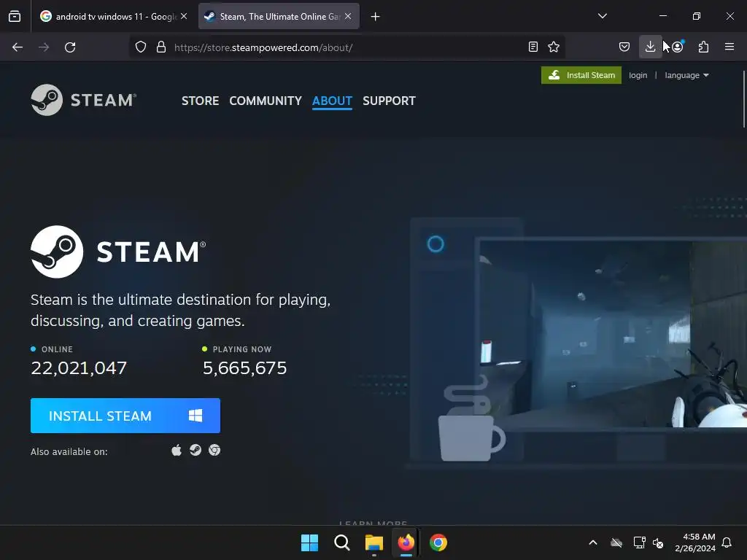View site security padlock info
This screenshot has width=747, height=560.
coord(161,47)
